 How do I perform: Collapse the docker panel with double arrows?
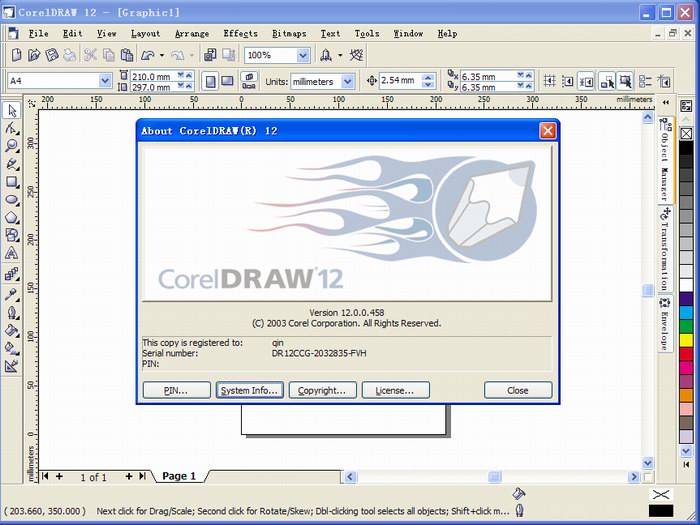(x=666, y=103)
